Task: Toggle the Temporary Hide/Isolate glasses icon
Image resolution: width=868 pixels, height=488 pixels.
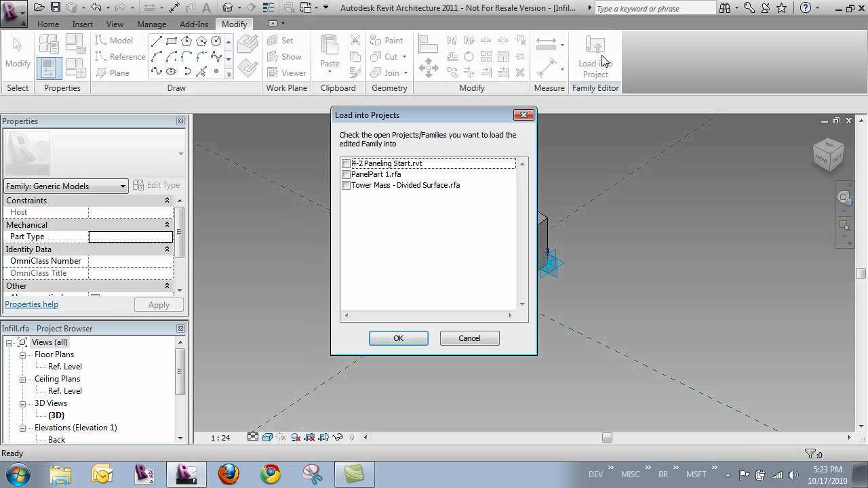Action: point(339,438)
